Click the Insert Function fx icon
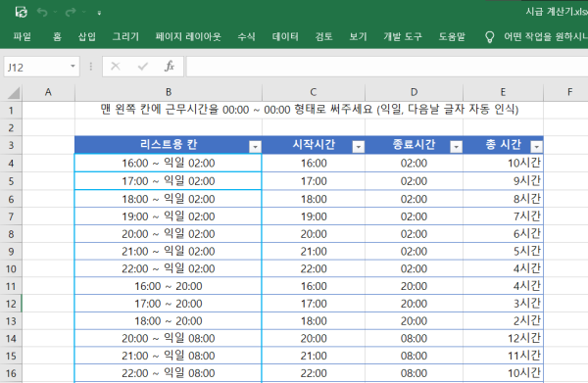 170,67
